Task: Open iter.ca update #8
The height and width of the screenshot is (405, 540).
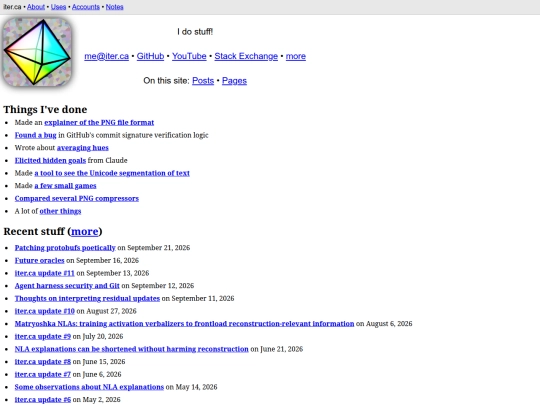Action: tap(43, 362)
